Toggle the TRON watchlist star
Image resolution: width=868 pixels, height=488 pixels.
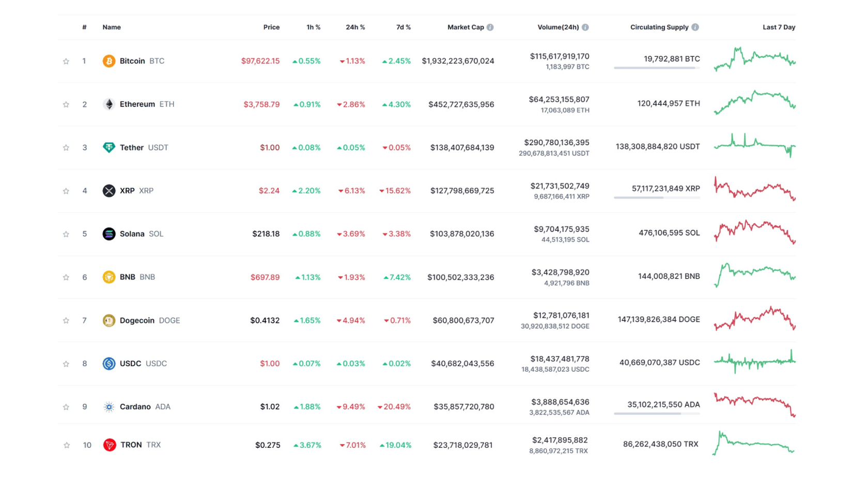pos(67,445)
